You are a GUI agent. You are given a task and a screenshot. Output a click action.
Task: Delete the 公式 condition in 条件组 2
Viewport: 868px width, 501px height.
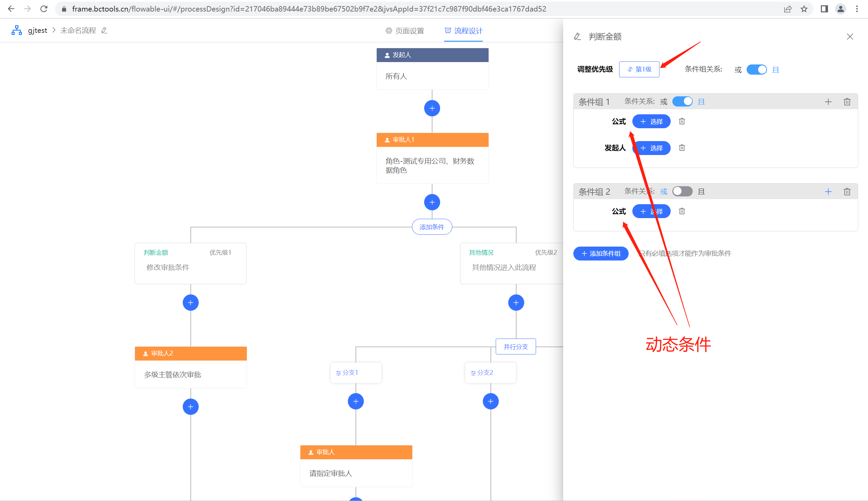[x=682, y=211]
